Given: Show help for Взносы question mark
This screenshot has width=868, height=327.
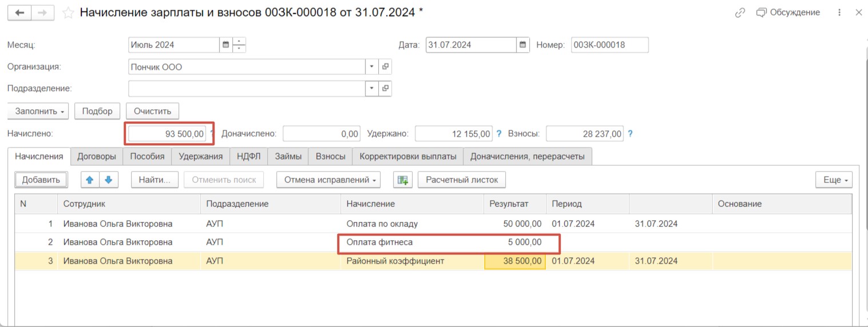Looking at the screenshot, I should pyautogui.click(x=630, y=134).
